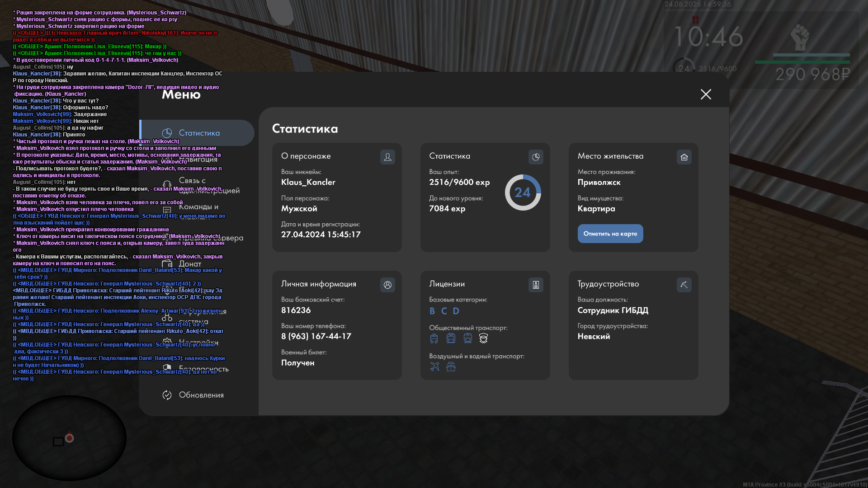
Task: Select the B license category
Action: point(432,311)
